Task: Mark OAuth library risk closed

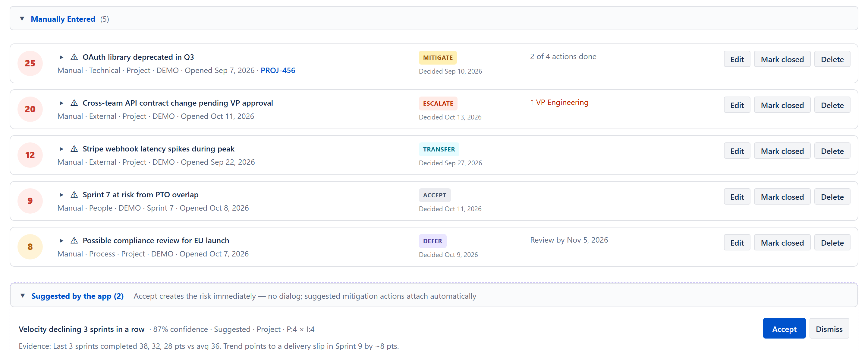Action: pyautogui.click(x=782, y=59)
